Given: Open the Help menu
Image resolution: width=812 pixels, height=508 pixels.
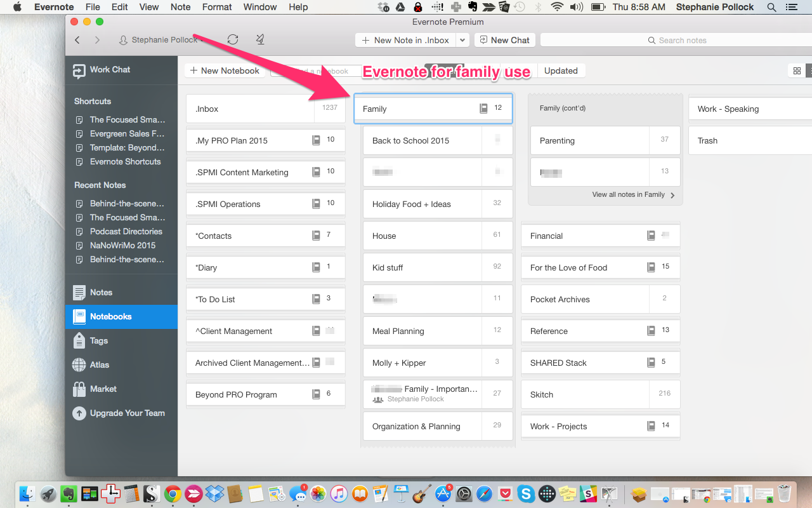Looking at the screenshot, I should click(x=298, y=7).
